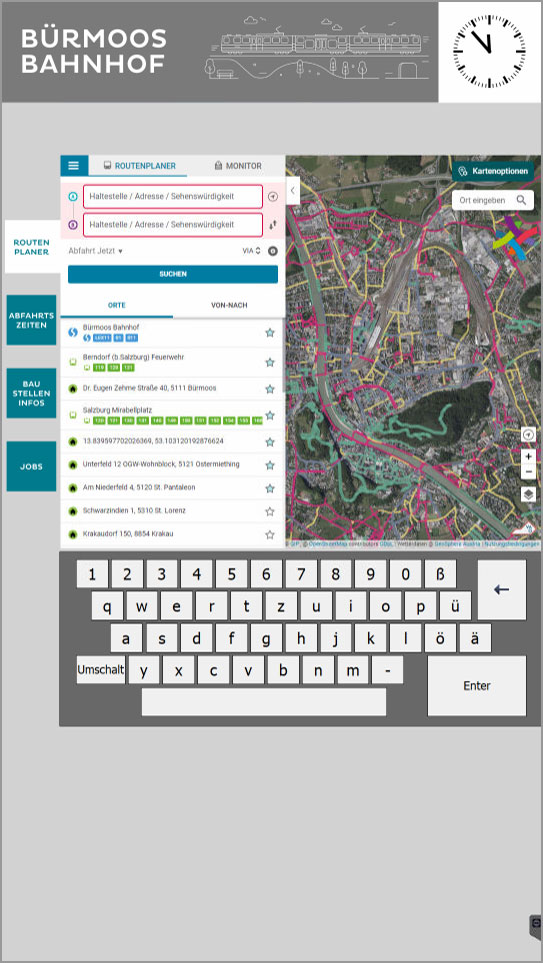Use current location for start field
543x963 pixels.
[273, 197]
